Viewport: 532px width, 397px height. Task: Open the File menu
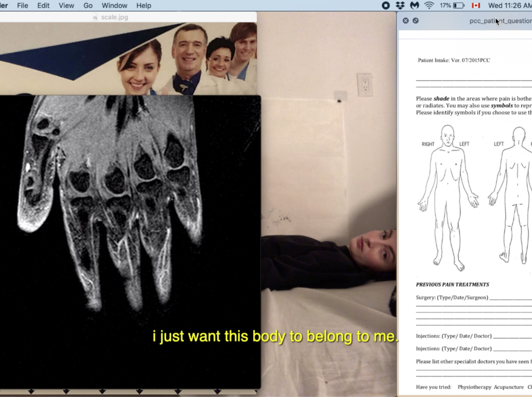[22, 6]
